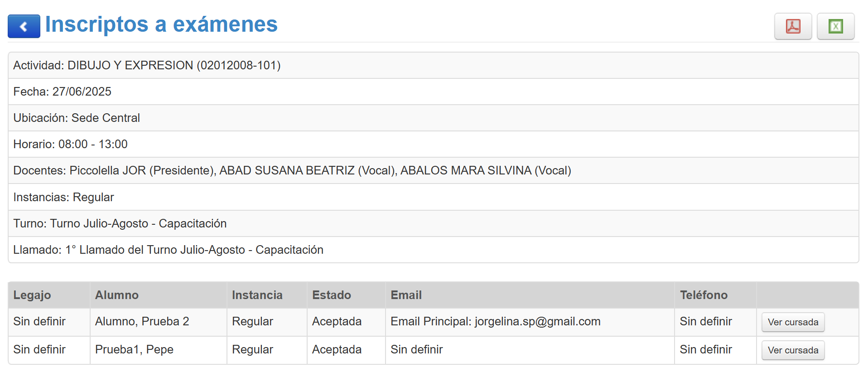Select the Alumno, Prueba 2 name cell
The height and width of the screenshot is (377, 868).
coord(142,322)
